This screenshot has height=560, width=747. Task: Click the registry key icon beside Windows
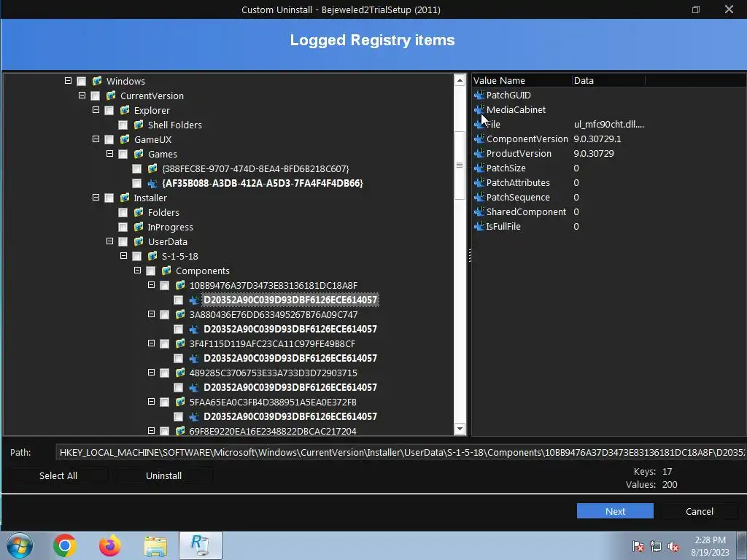(x=97, y=81)
